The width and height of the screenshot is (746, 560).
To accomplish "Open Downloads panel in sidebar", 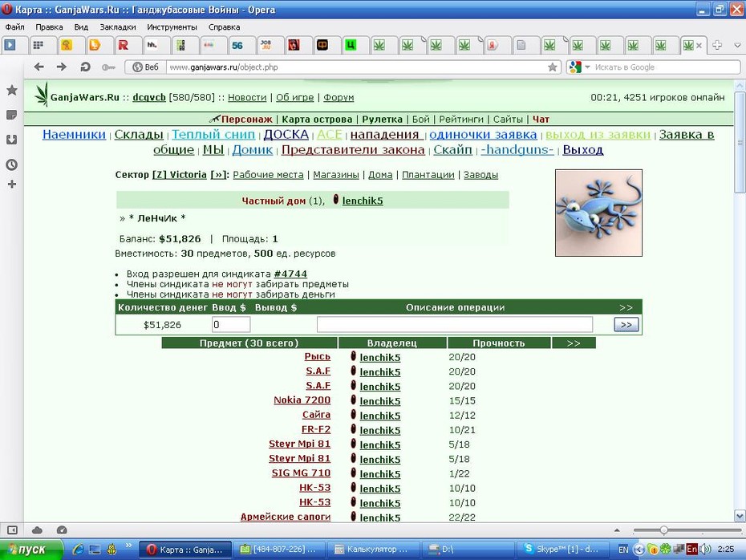I will click(x=12, y=140).
